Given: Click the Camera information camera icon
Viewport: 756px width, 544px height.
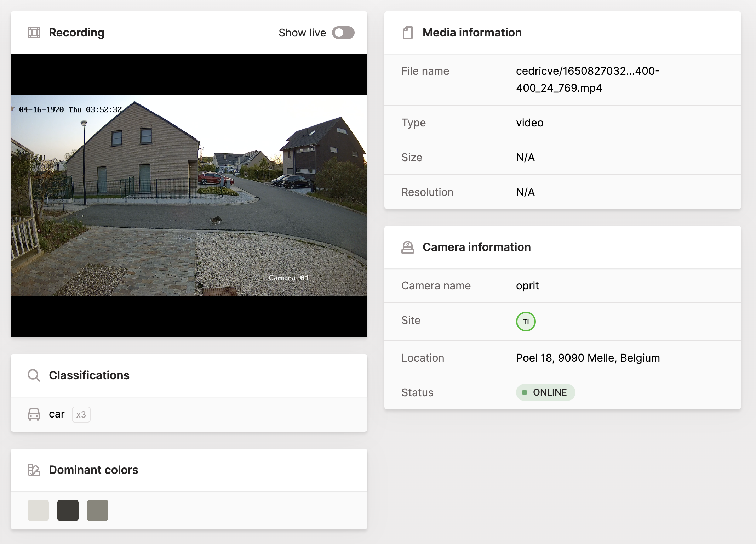Looking at the screenshot, I should pyautogui.click(x=408, y=247).
